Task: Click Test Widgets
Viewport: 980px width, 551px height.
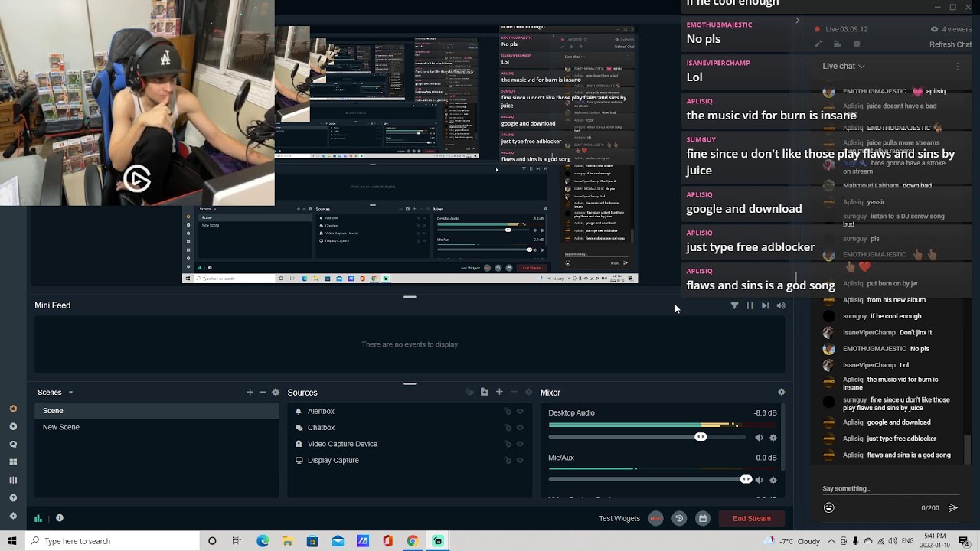Action: pyautogui.click(x=619, y=518)
